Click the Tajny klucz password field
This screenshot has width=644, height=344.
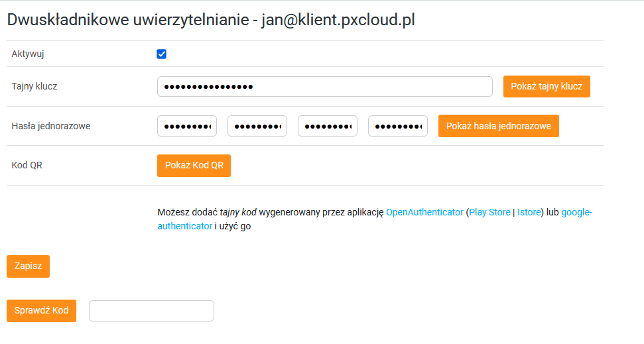point(324,86)
